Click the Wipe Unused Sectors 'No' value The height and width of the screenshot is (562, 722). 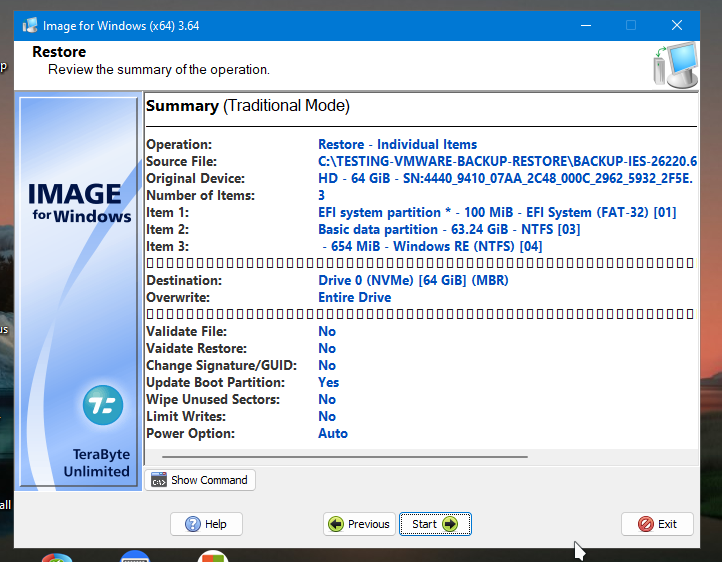click(x=327, y=400)
